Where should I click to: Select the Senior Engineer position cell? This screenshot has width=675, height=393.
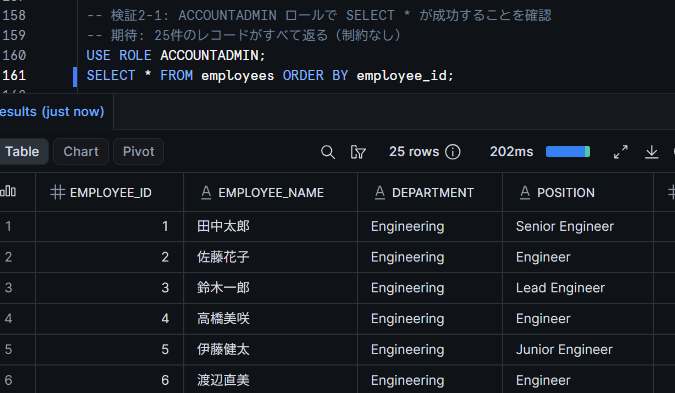coord(578,226)
